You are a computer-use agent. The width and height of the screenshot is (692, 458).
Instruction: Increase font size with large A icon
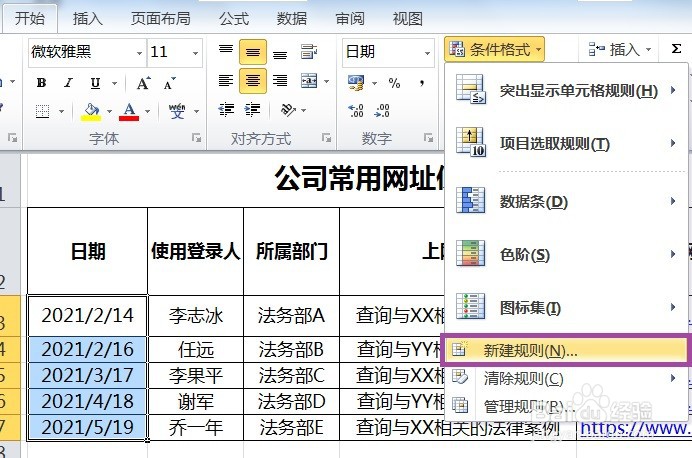pos(143,83)
